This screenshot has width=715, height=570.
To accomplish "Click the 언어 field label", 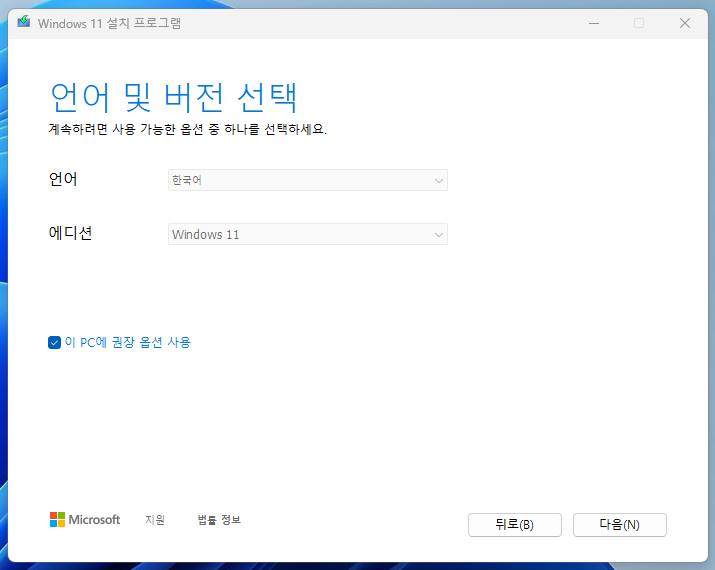I will (x=63, y=179).
